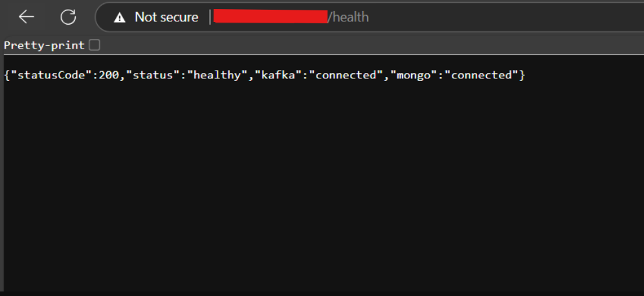Click the "status" key in JSON output
This screenshot has height=296, width=644.
[x=153, y=75]
